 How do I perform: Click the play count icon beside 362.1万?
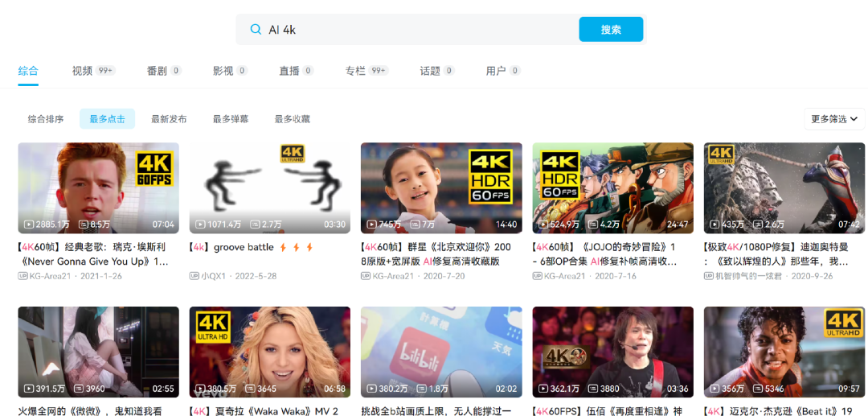point(543,389)
